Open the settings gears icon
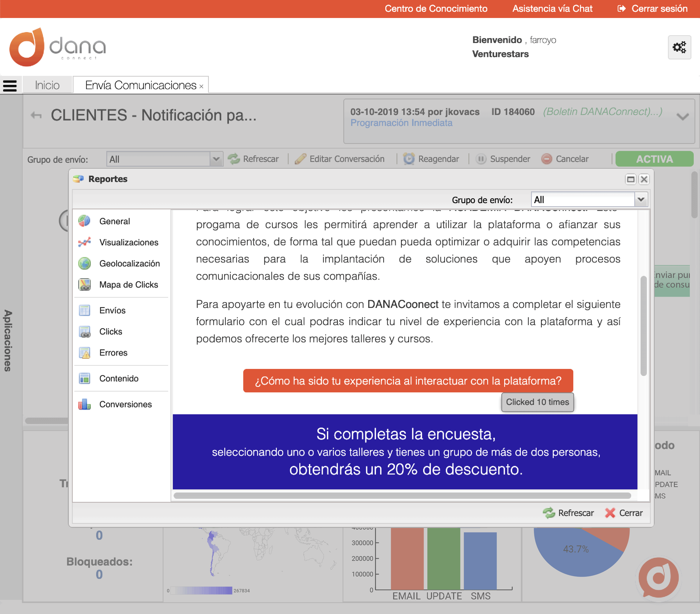Viewport: 700px width, 614px height. click(679, 47)
